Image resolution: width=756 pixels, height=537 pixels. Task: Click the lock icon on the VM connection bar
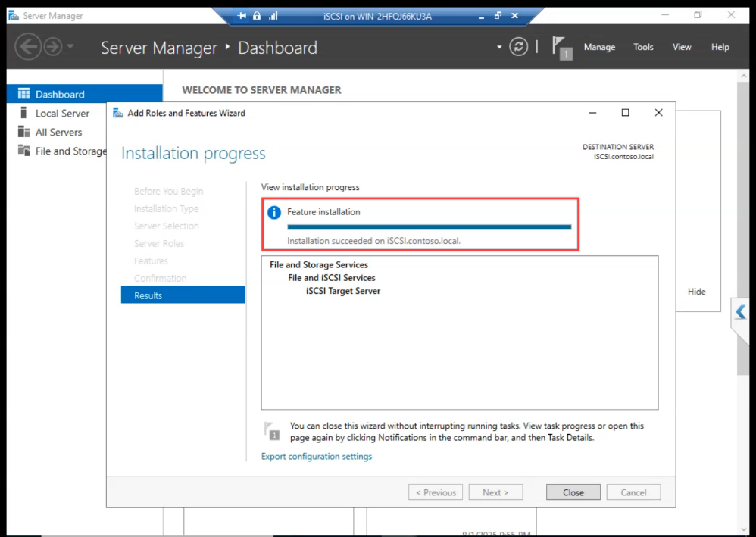pos(257,16)
